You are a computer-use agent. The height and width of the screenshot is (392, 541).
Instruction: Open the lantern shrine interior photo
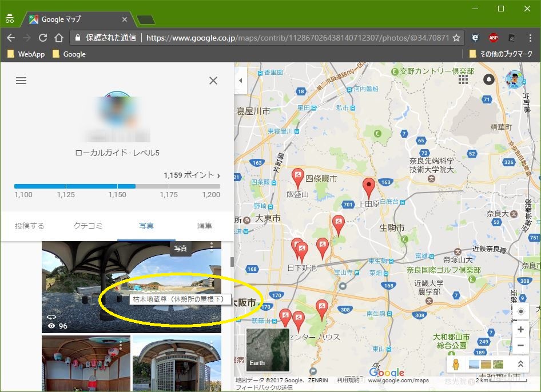pos(86,363)
